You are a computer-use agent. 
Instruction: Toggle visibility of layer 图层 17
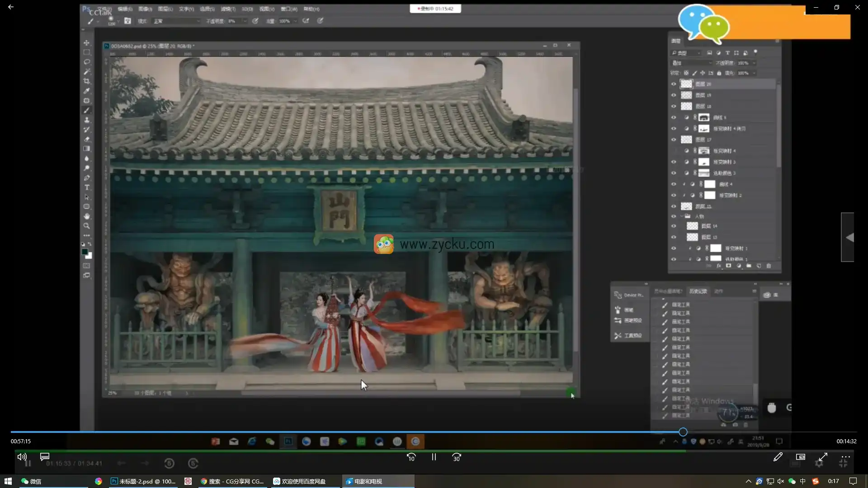click(674, 140)
